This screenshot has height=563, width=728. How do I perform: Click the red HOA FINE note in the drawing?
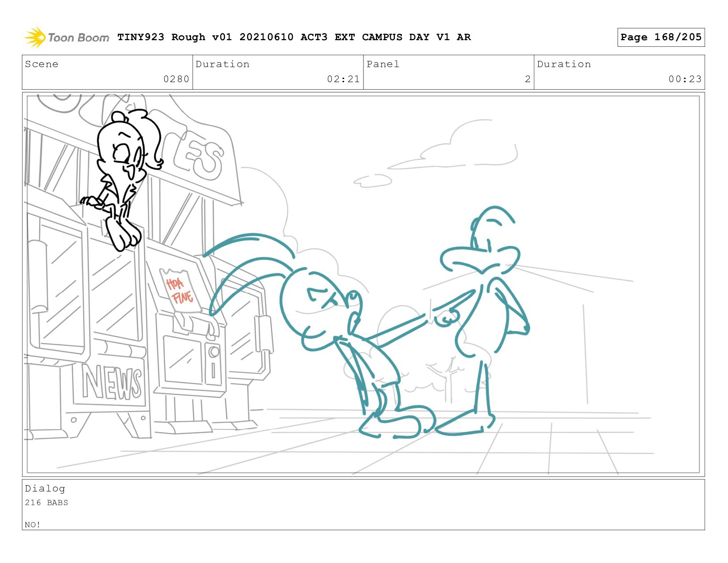(x=180, y=290)
